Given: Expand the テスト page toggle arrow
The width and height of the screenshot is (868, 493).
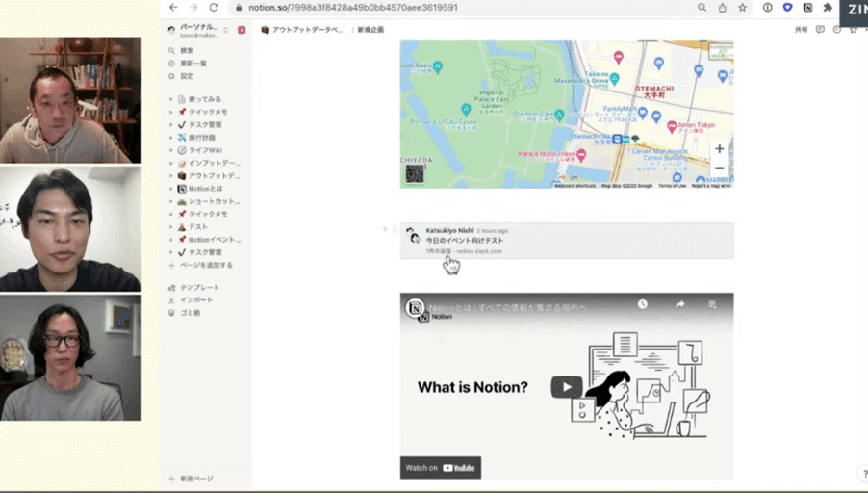Looking at the screenshot, I should point(171,226).
